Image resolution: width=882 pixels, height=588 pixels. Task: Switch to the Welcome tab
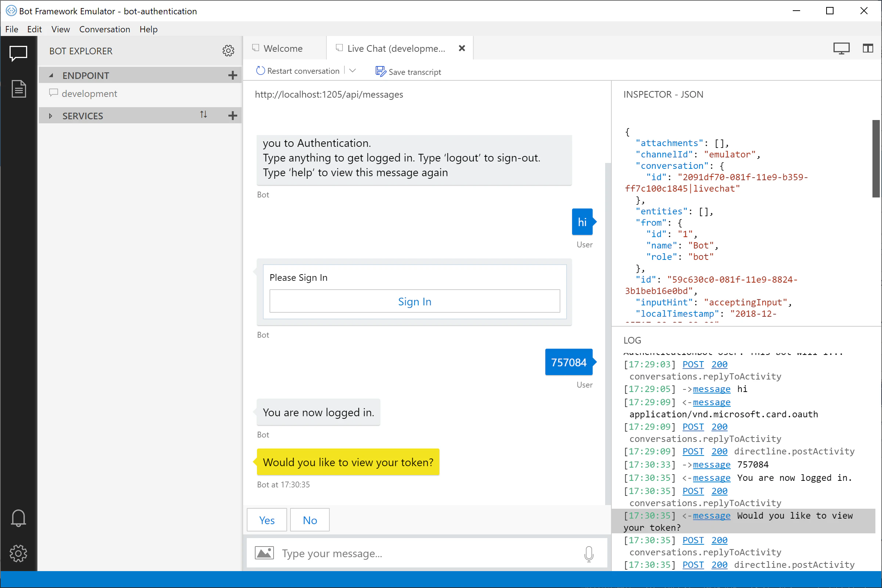pos(284,48)
